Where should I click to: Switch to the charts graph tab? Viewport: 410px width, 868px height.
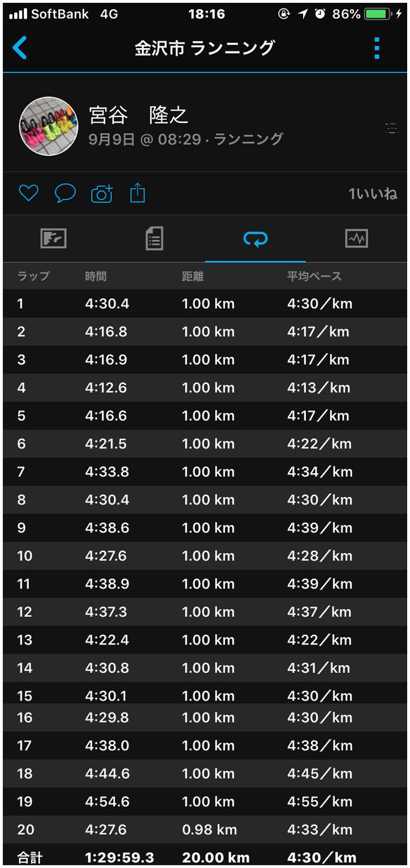point(356,239)
